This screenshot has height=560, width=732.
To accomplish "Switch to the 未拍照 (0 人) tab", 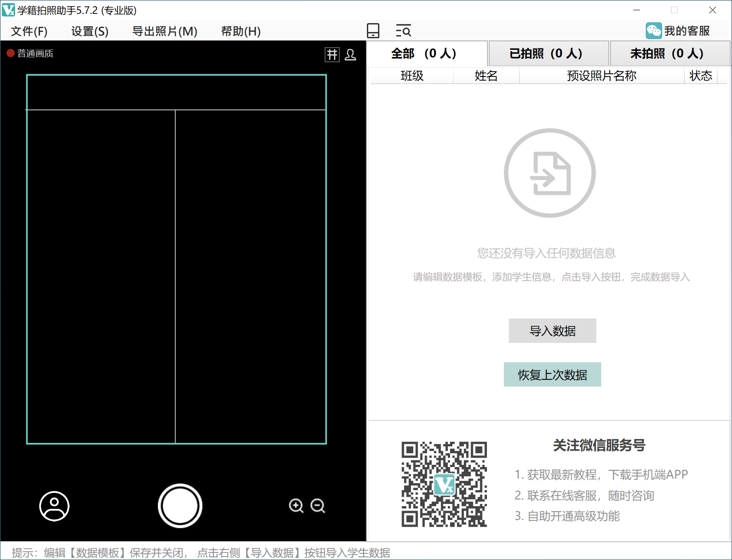I will 670,53.
